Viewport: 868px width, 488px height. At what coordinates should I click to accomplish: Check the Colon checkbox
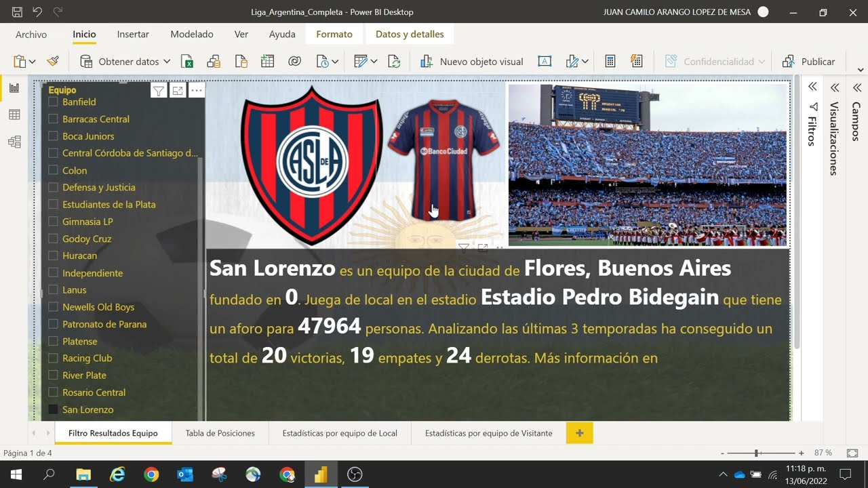[x=53, y=170]
